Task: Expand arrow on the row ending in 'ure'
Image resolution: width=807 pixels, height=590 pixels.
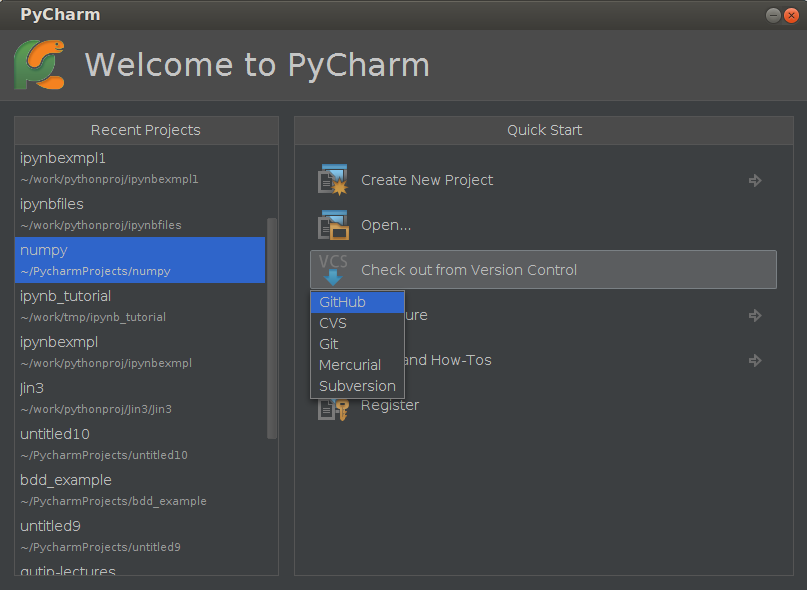Action: click(x=755, y=315)
